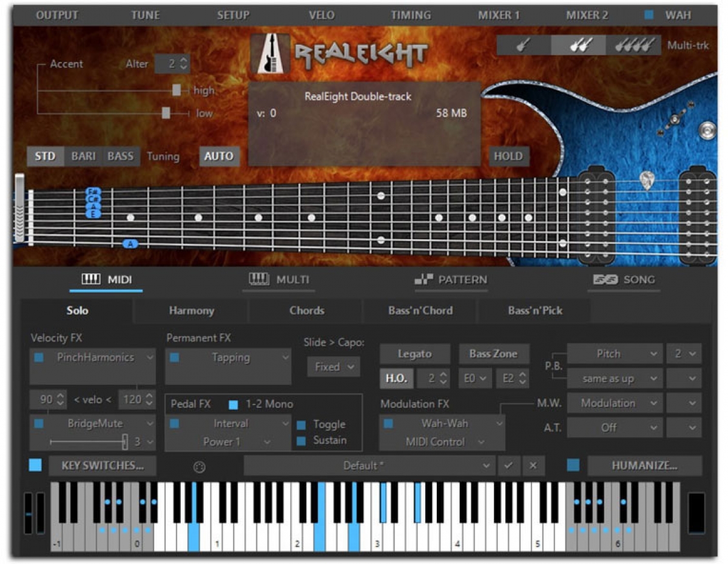
Task: Select the Bass'n'Pick mode tab
Action: (x=535, y=311)
